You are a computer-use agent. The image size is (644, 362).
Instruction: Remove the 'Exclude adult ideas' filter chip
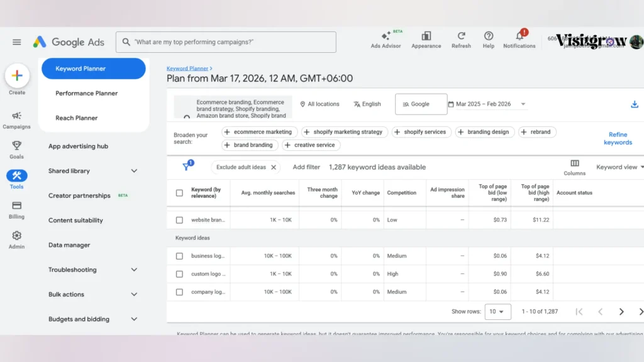point(273,167)
